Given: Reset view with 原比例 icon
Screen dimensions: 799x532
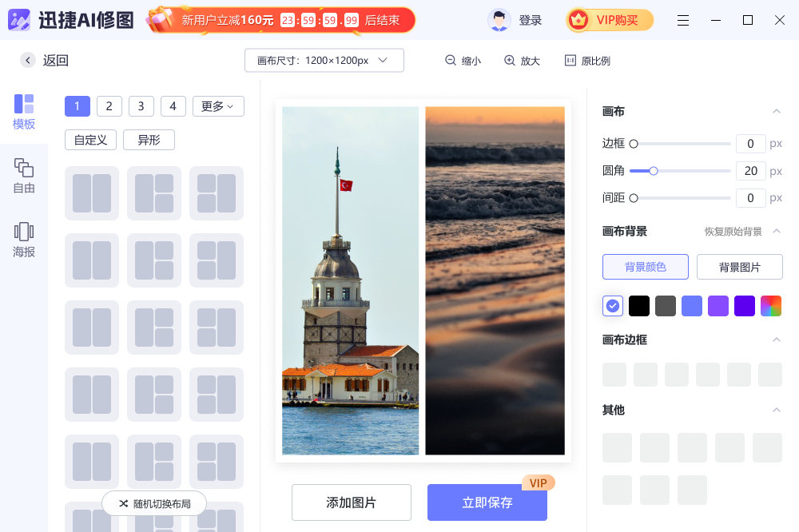Looking at the screenshot, I should click(x=570, y=61).
